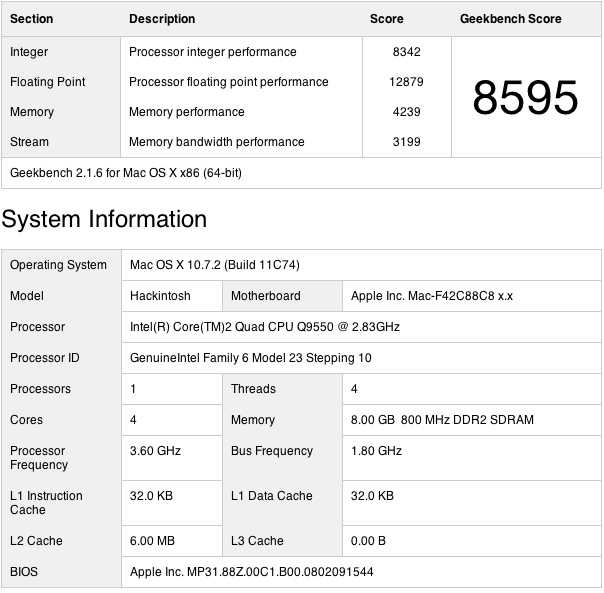Select 'Apple Inc. MP31.88Z.00C1.B00' BIOS value
Screen dimensions: 604x593
[x=252, y=572]
